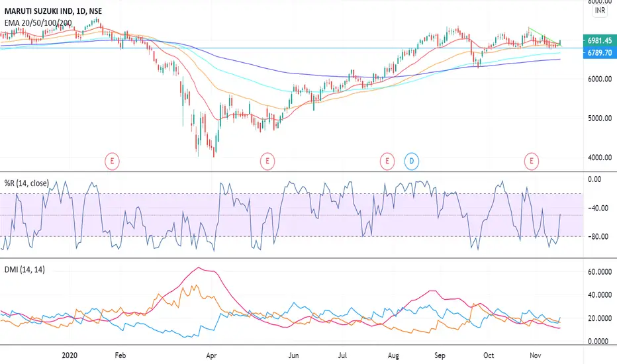This screenshot has height=364, width=617.
Task: Open the INR currency selector
Action: point(600,11)
